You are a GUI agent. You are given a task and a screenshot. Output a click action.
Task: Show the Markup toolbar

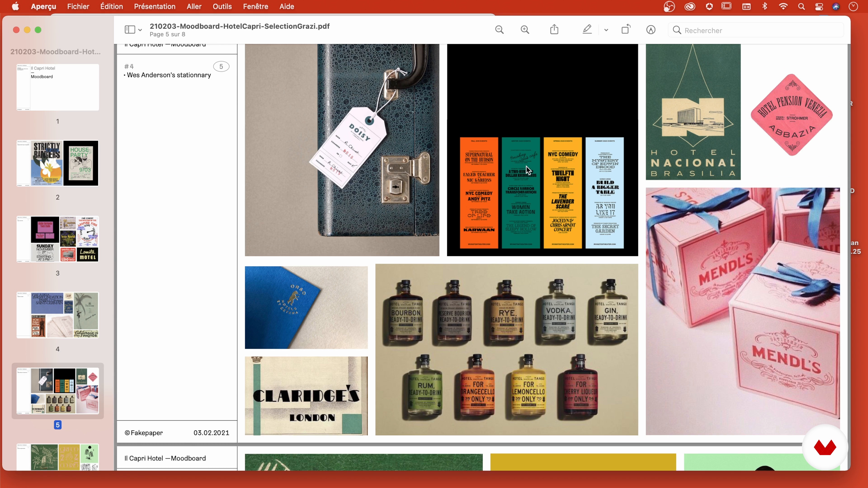[x=651, y=30]
